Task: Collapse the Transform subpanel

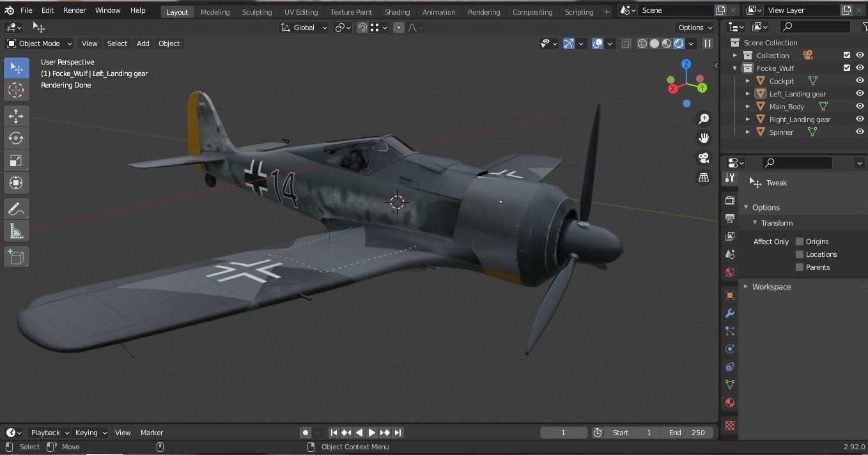Action: coord(755,223)
